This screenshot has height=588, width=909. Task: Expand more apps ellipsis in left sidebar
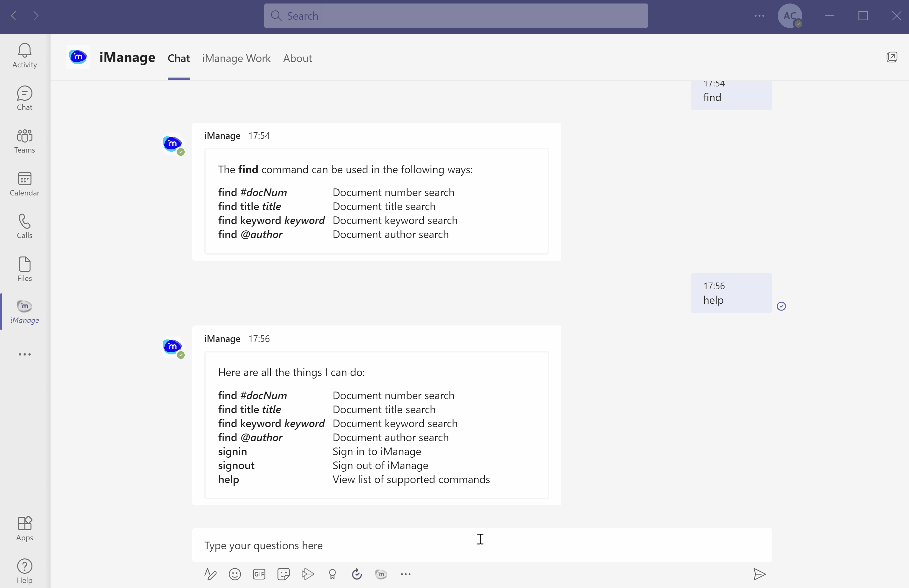(x=24, y=354)
